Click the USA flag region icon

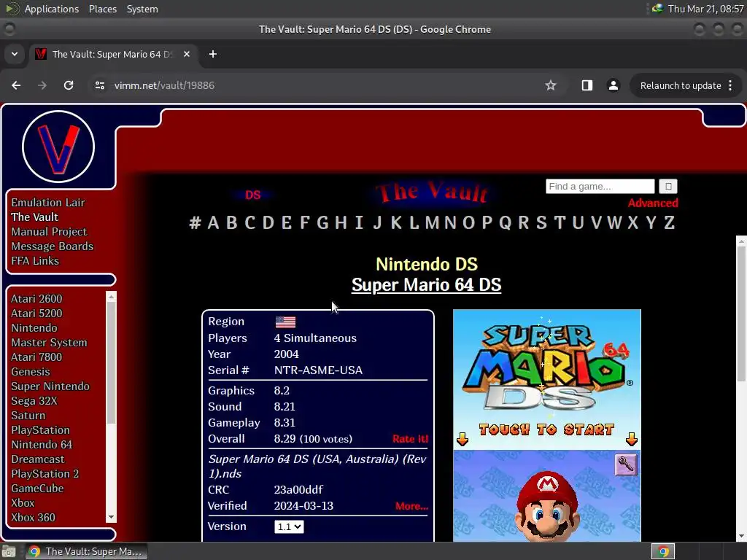[x=285, y=322]
